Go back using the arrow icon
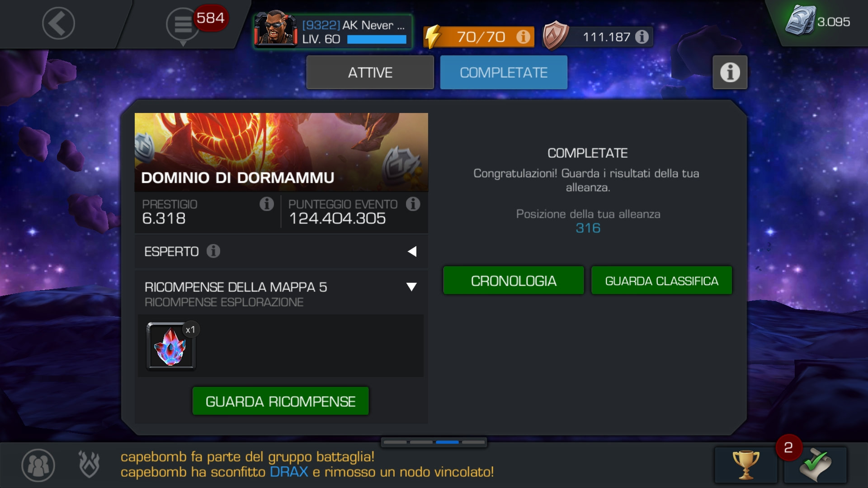Viewport: 868px width, 488px height. [58, 23]
